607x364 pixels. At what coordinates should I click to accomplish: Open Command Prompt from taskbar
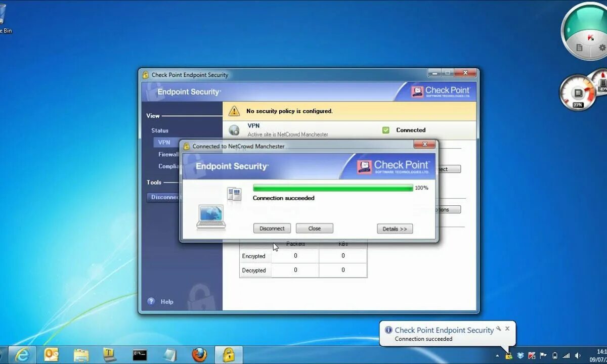(140, 354)
